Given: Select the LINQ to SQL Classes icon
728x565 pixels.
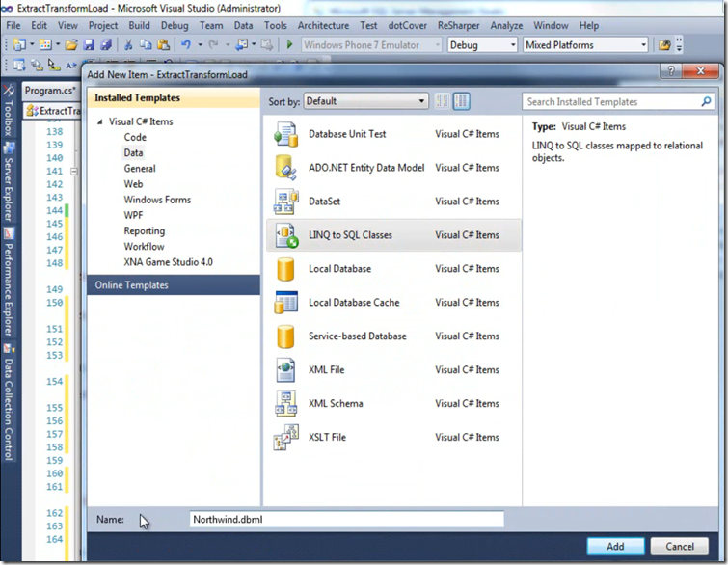Looking at the screenshot, I should (285, 235).
